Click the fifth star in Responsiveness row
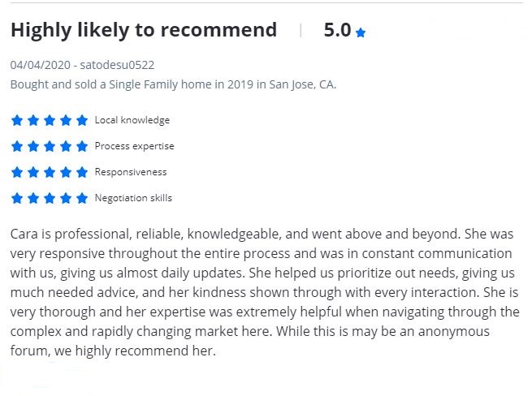This screenshot has width=532, height=396. pos(82,172)
